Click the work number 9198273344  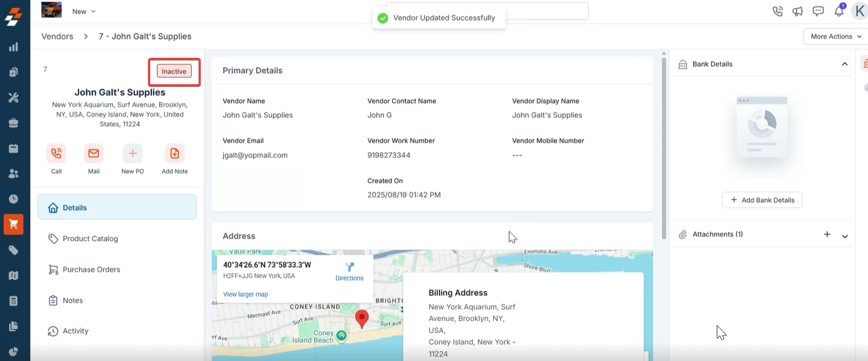point(389,155)
